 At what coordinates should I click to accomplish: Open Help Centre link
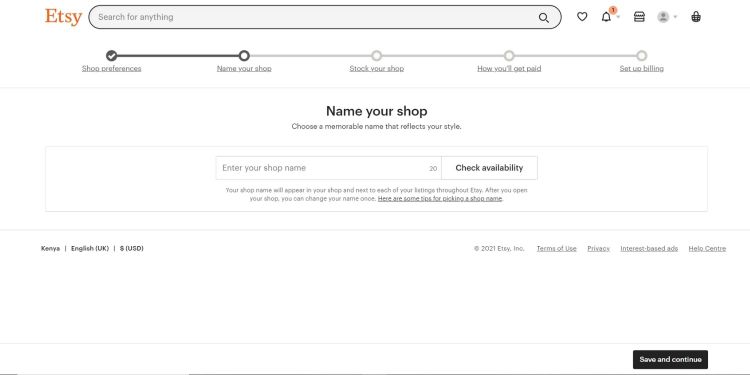tap(707, 249)
